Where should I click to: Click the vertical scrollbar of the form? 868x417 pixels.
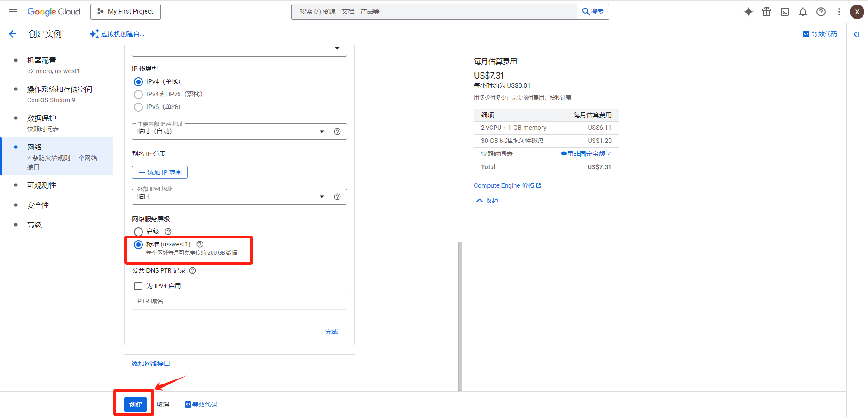pos(460,316)
